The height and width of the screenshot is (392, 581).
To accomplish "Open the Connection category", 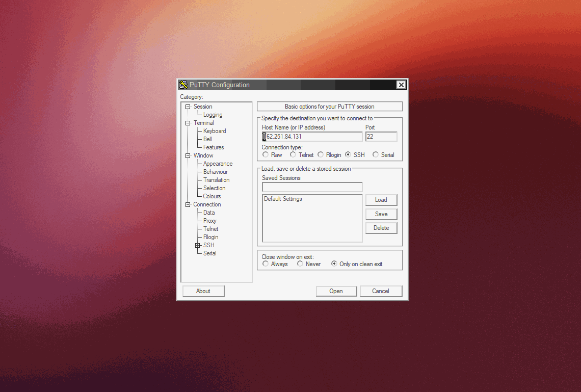I will pyautogui.click(x=207, y=204).
